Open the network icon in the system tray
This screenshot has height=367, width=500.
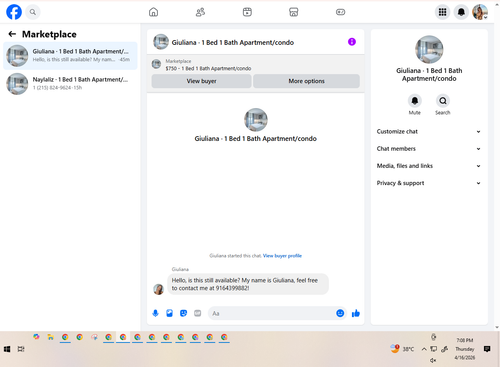tap(433, 349)
